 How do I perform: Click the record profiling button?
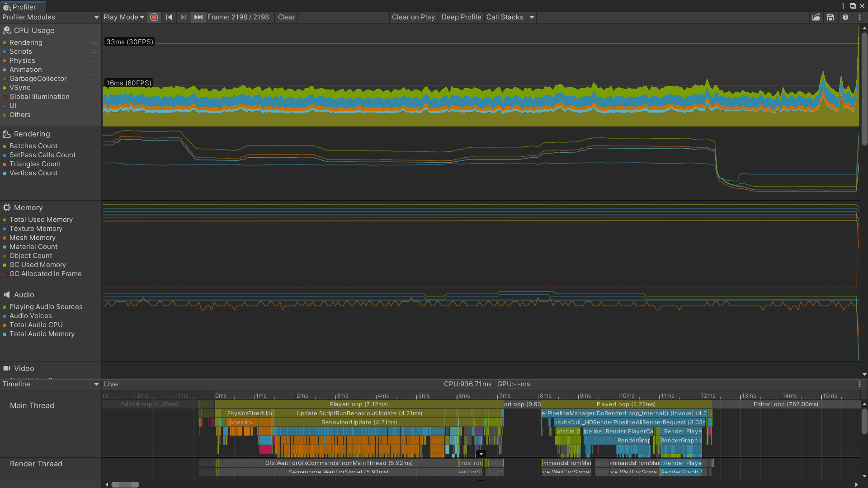click(x=154, y=17)
